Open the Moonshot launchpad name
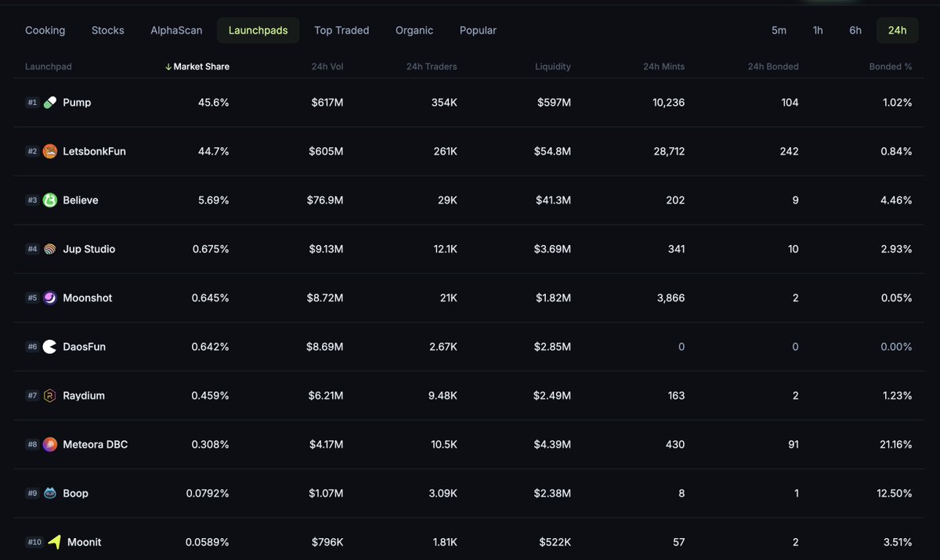940x560 pixels. tap(88, 298)
